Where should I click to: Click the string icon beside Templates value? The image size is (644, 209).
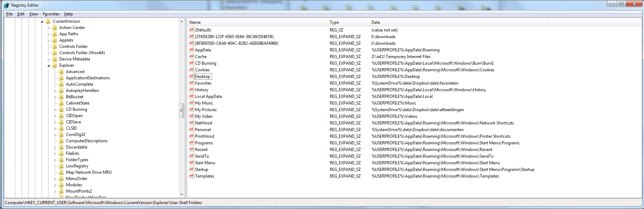pos(191,176)
